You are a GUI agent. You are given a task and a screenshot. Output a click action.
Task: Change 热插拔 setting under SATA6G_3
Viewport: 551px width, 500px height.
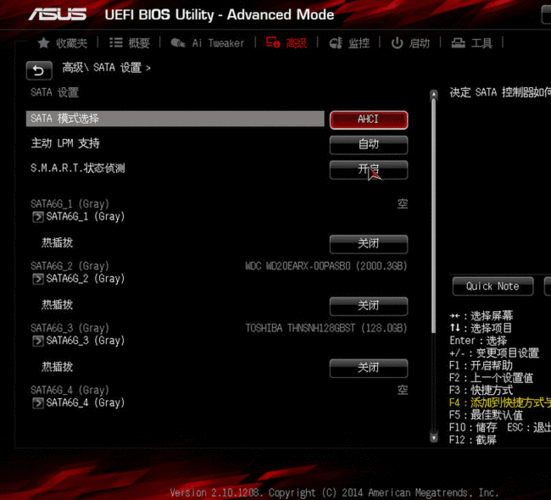pyautogui.click(x=369, y=368)
